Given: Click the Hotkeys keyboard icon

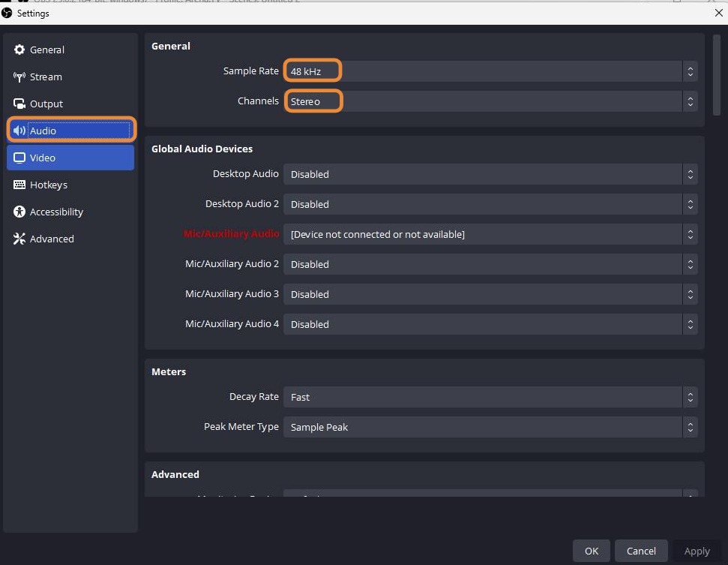Looking at the screenshot, I should [19, 185].
